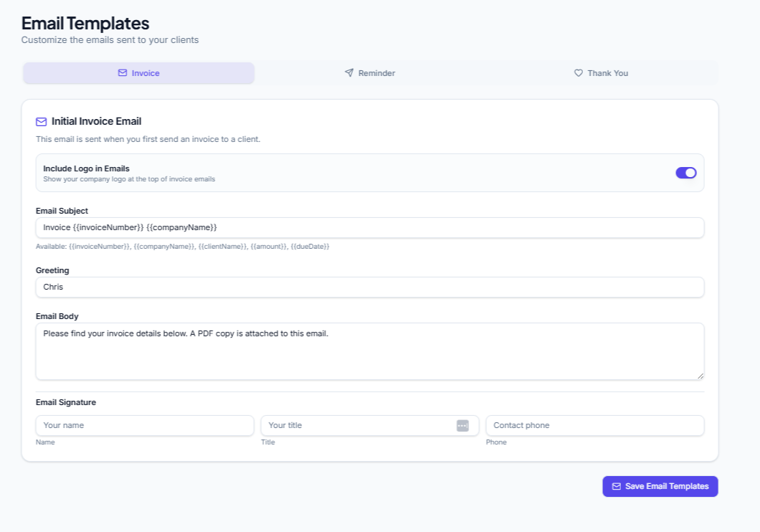
Task: Select the Invoice tab
Action: coord(138,72)
